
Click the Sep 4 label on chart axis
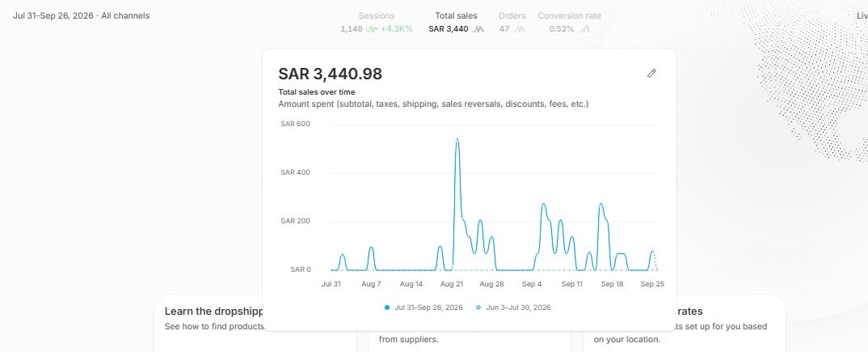click(532, 284)
